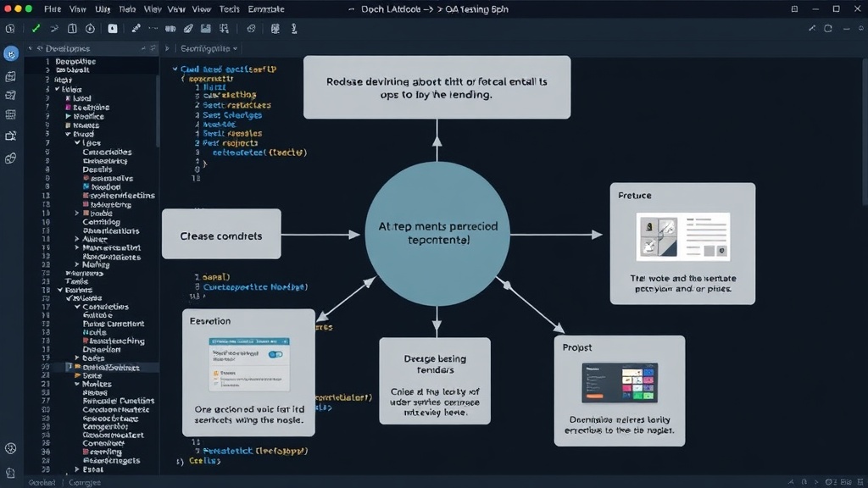Click the play arrow left of Scomfogotite
Viewport: 868px width, 488px height.
point(167,48)
